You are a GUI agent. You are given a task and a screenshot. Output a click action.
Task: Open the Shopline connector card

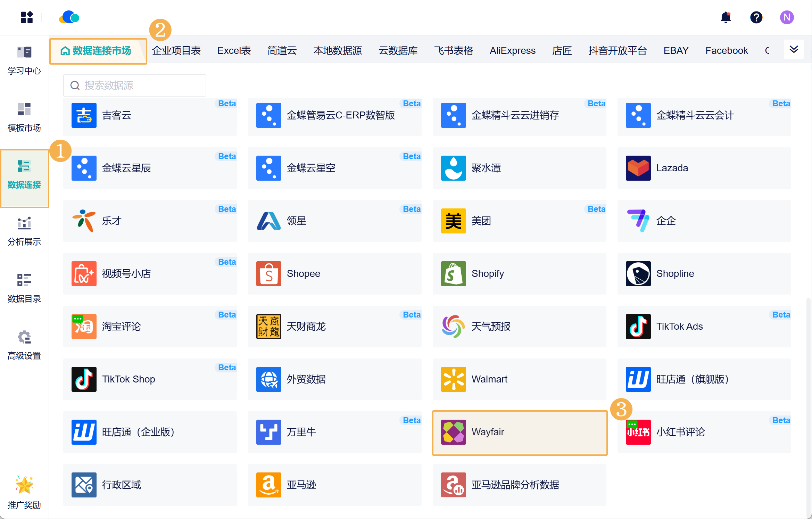(x=704, y=274)
